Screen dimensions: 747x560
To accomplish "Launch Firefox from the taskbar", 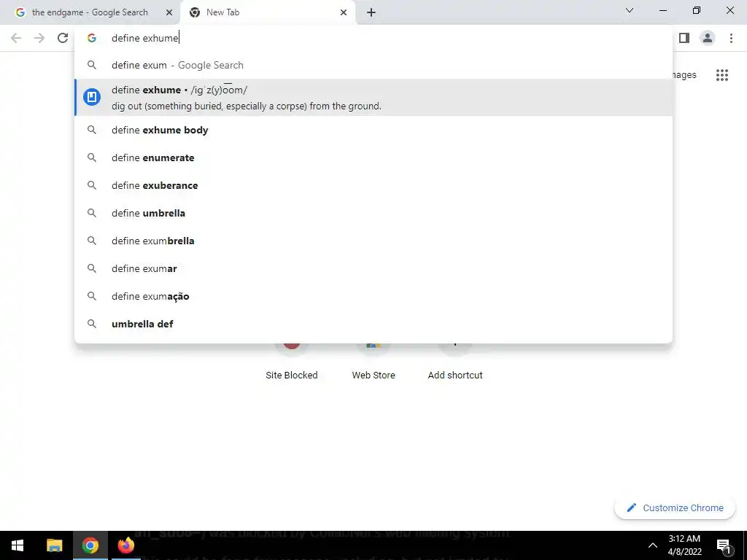I will 125,545.
